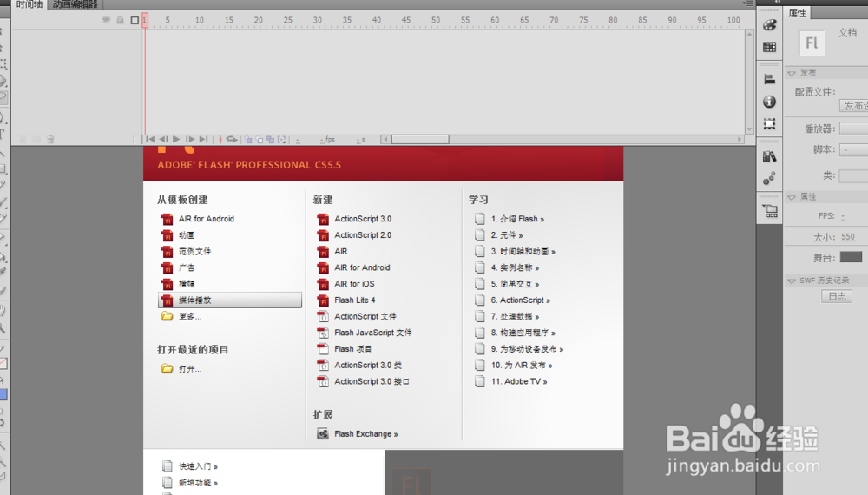Go to first frame playback button

[x=150, y=140]
